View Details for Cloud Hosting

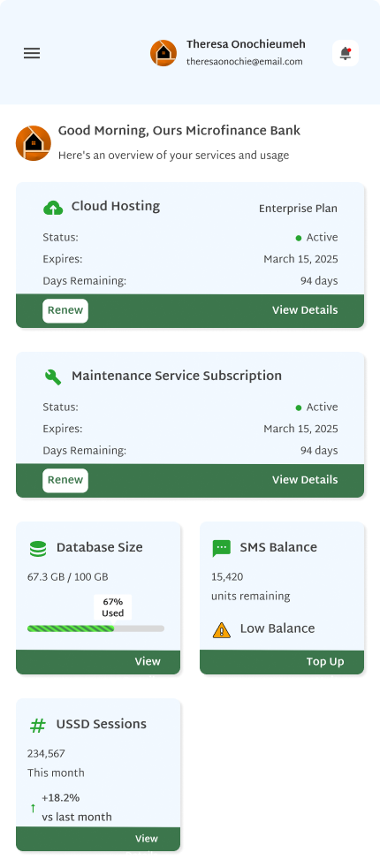click(x=305, y=310)
